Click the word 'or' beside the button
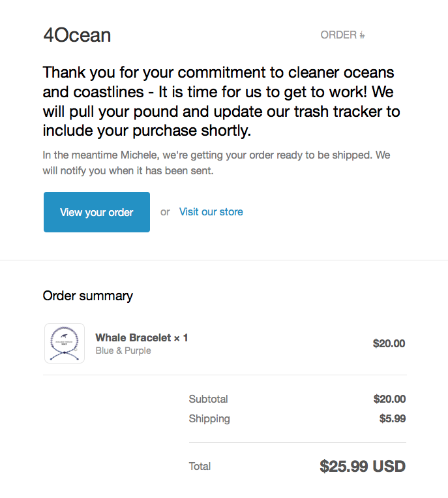 tap(165, 212)
